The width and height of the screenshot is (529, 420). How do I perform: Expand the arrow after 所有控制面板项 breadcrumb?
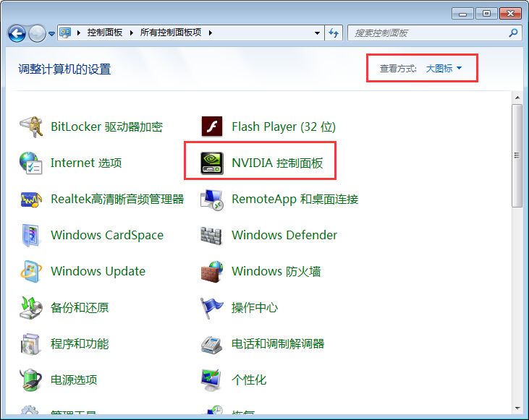click(210, 33)
